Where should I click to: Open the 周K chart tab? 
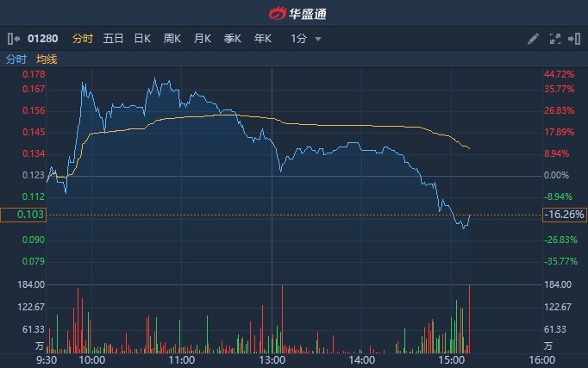click(x=172, y=39)
